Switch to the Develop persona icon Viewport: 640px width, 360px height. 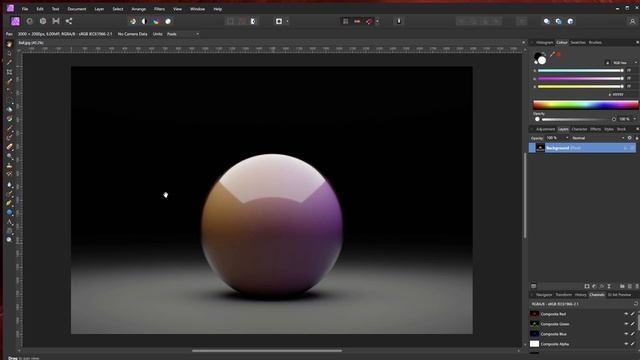[43, 21]
